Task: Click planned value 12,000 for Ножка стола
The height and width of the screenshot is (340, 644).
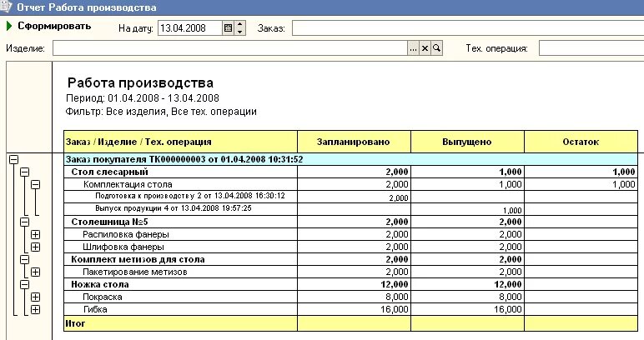Action: (395, 285)
